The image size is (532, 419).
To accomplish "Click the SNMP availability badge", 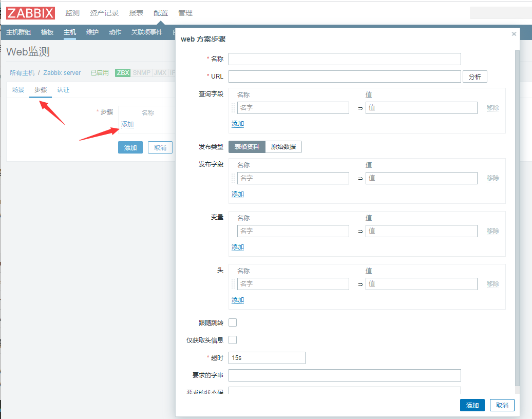I will coord(142,72).
